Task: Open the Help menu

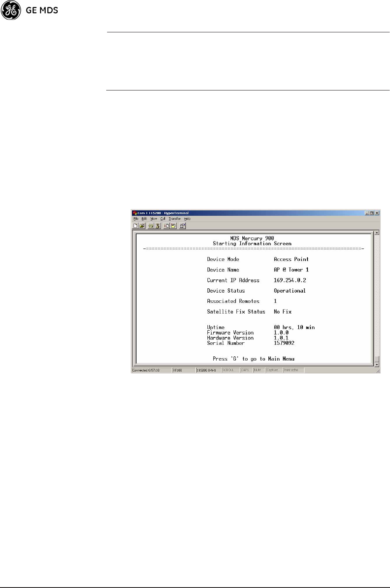Action: pos(187,219)
